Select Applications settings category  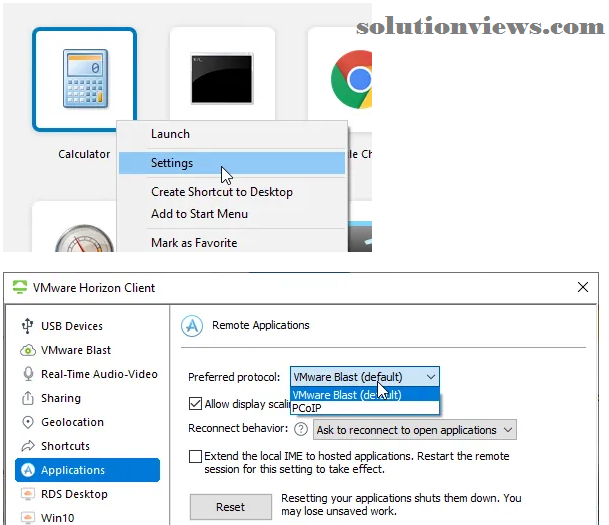pyautogui.click(x=87, y=470)
